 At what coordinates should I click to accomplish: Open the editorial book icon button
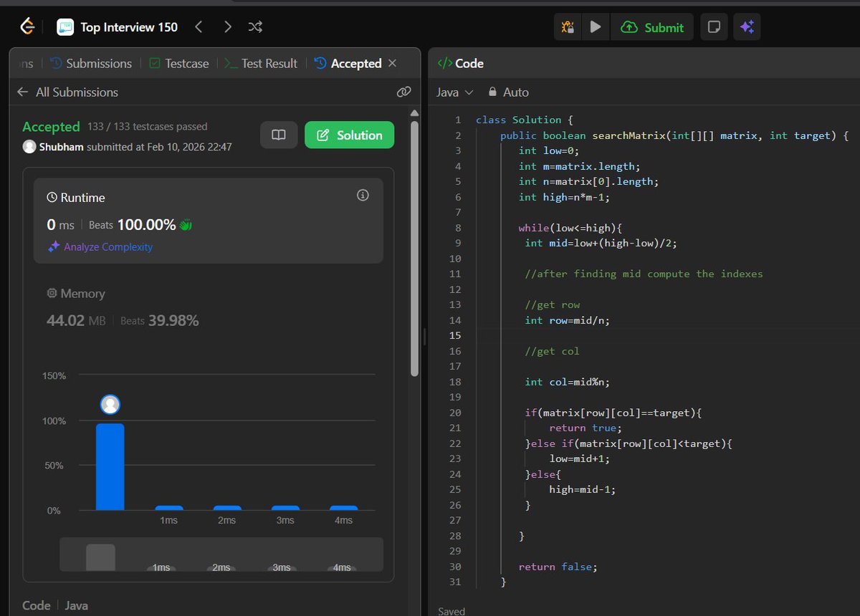point(279,135)
